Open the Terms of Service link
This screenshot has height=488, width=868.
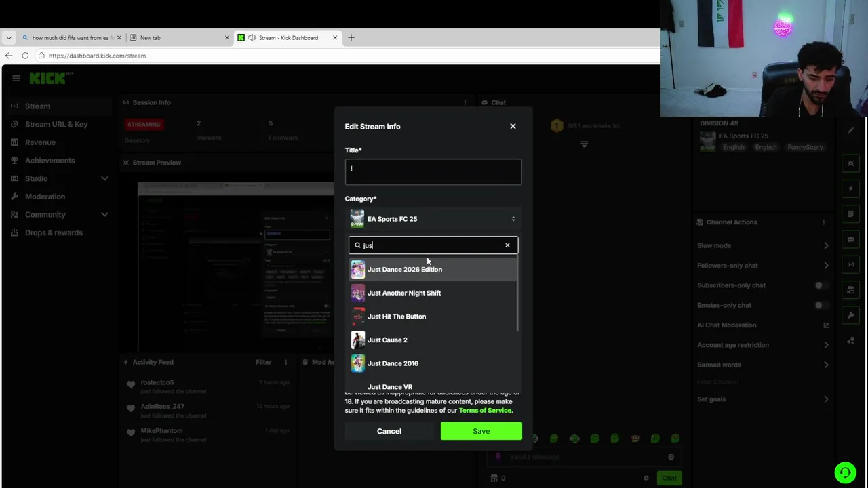[485, 410]
